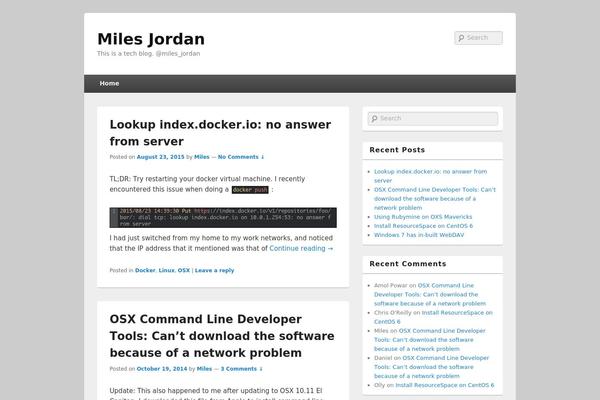Click the August 23, 2015 date link
Screen dimensions: 600x400
point(160,157)
